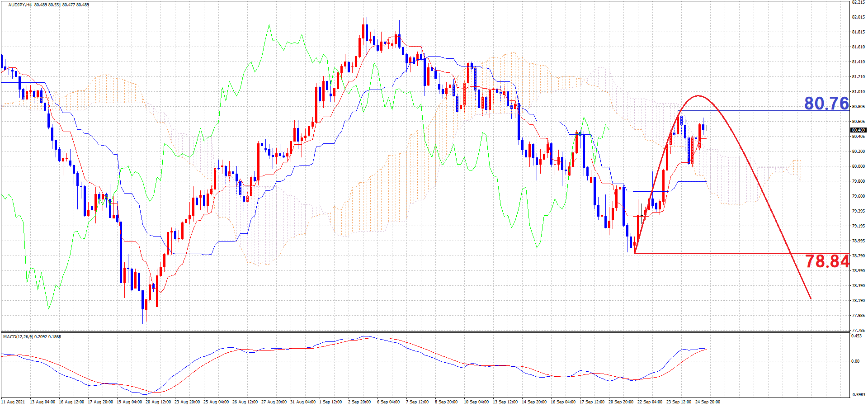This screenshot has width=868, height=407.
Task: Click the 11 Aug 2021 date label
Action: click(x=13, y=402)
